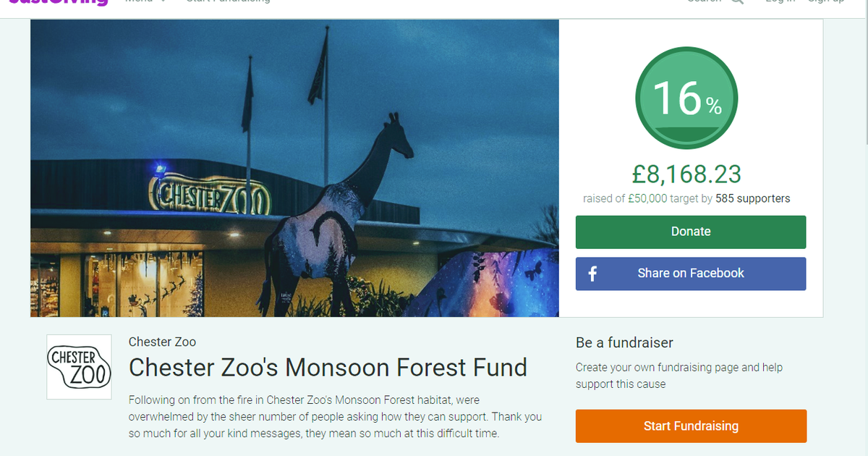Click the JustGiving logo in header
Viewport: 868px width, 456px height.
click(x=58, y=2)
